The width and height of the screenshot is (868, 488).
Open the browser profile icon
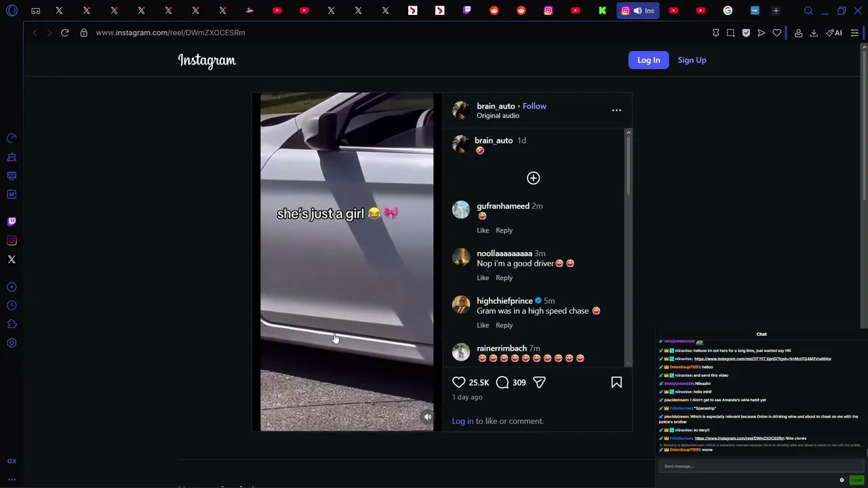(799, 33)
